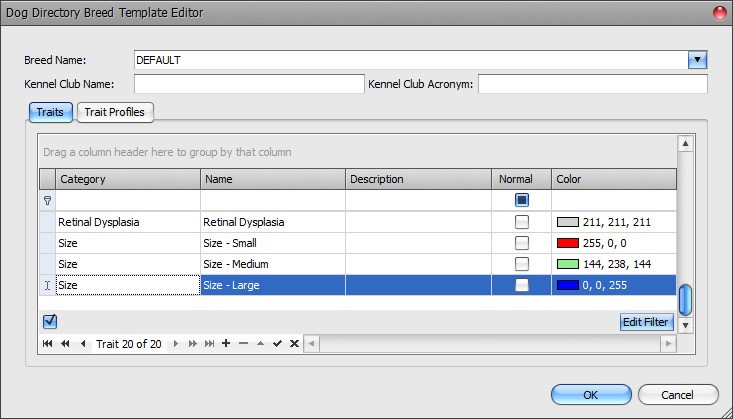The width and height of the screenshot is (733, 419).
Task: Go to the previous trait record
Action: click(82, 343)
